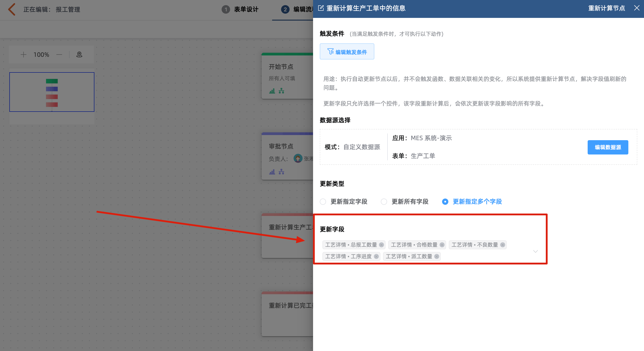Select 更新指定字段 radio option

tap(323, 202)
